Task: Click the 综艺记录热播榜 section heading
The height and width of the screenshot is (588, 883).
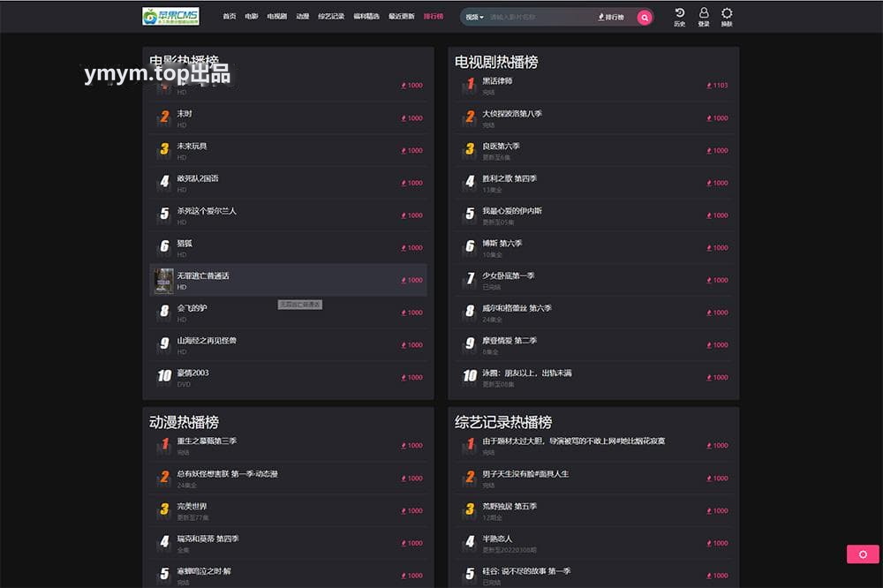Action: coord(503,422)
